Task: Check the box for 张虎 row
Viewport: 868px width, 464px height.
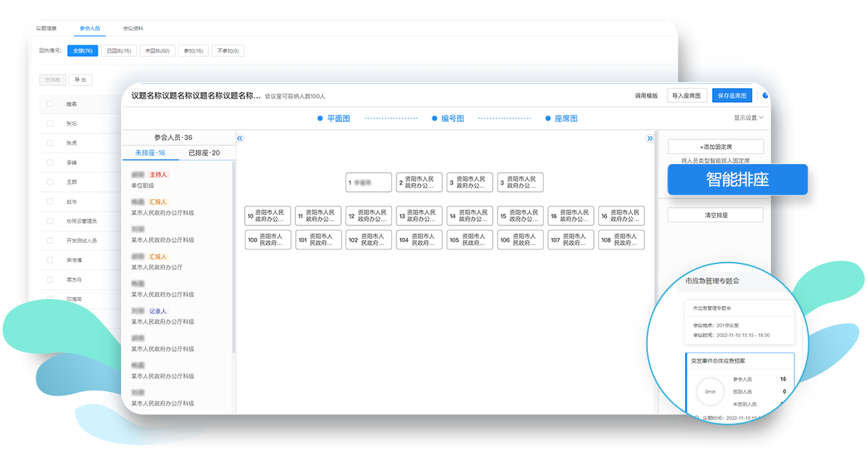Action: (x=50, y=144)
